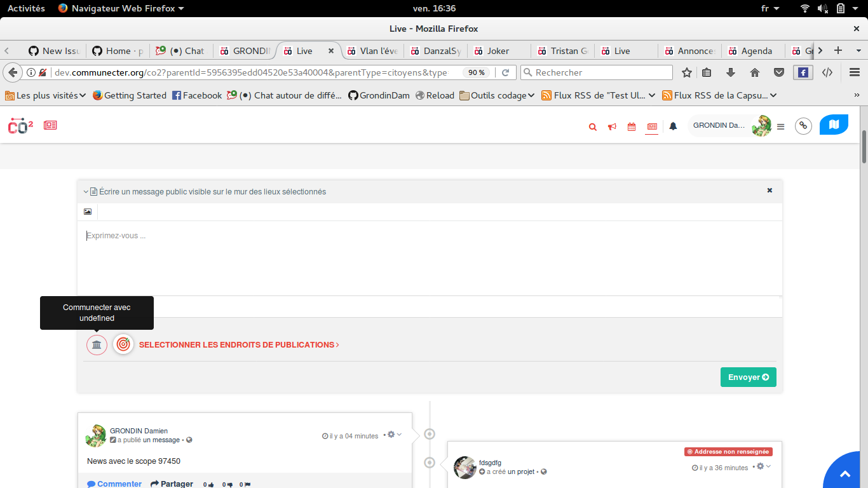Like the post with thumbs-up icon
This screenshot has height=488, width=868.
tap(208, 484)
